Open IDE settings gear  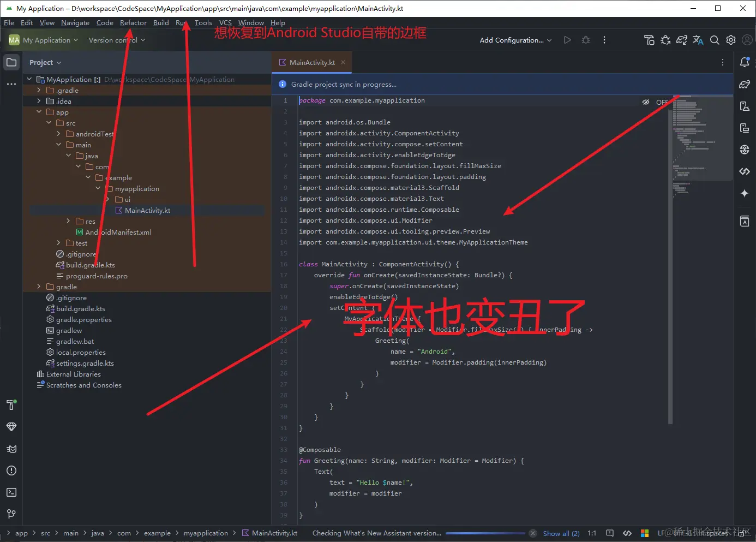coord(731,40)
